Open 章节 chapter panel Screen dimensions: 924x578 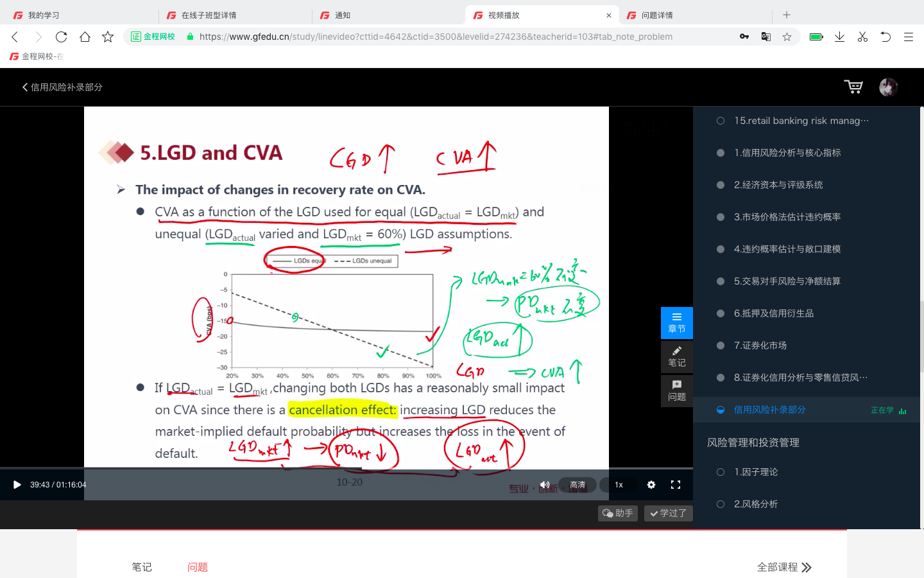[x=677, y=322]
